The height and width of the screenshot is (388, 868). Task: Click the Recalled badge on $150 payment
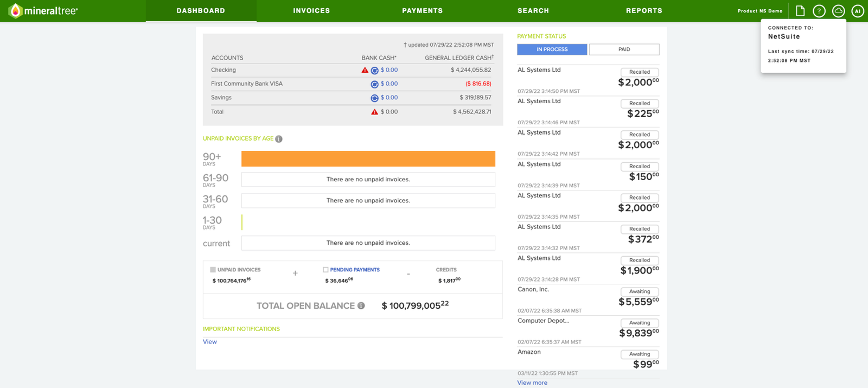click(x=640, y=167)
